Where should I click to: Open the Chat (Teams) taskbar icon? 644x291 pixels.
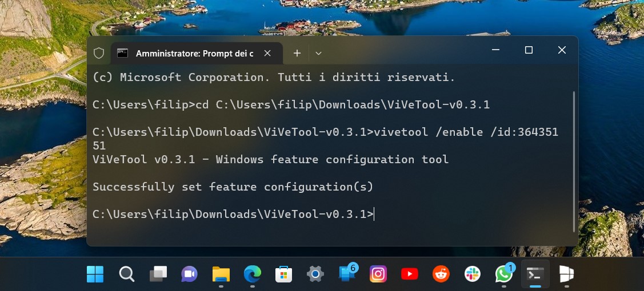pos(189,274)
